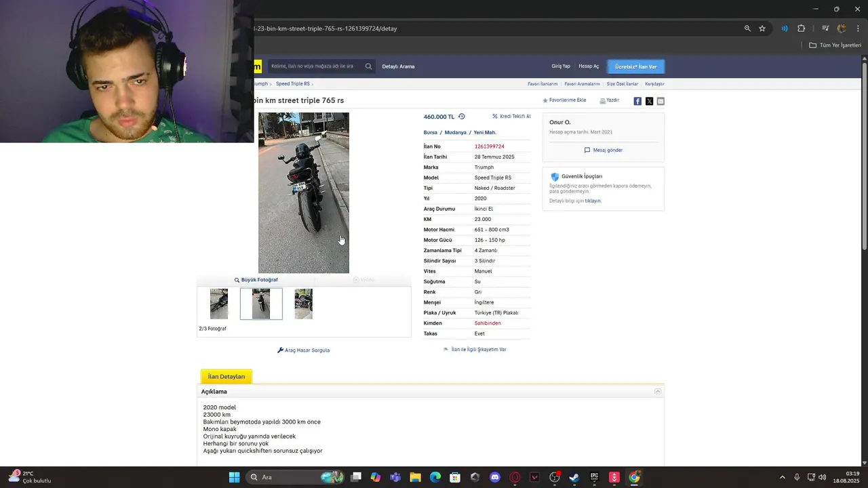868x488 pixels.
Task: Open the Chrome profile avatar
Action: click(842, 28)
